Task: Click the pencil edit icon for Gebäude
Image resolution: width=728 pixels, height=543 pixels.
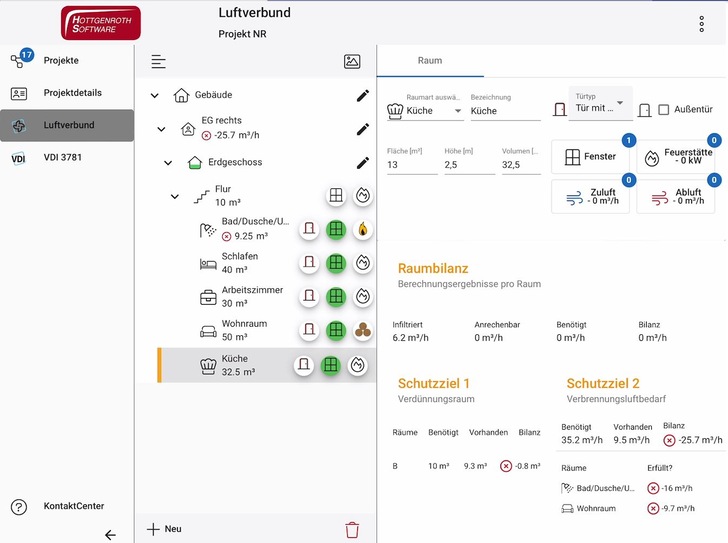Action: pyautogui.click(x=362, y=96)
